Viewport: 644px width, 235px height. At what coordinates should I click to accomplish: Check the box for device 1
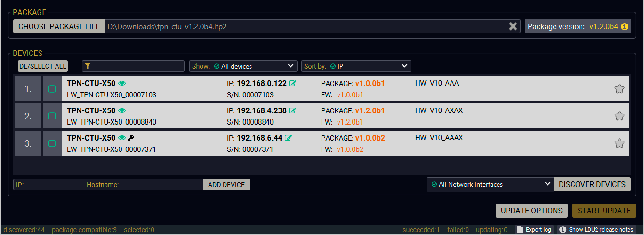[x=52, y=89]
